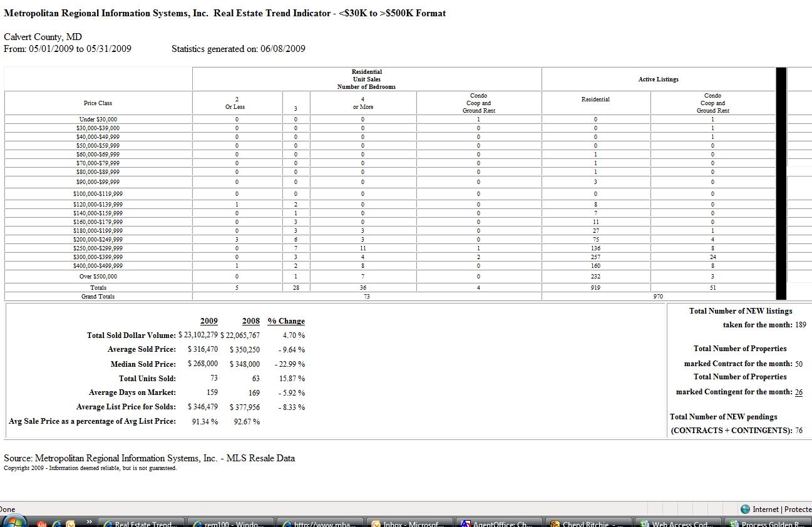
Task: Click the 'Grand Totals' row label
Action: click(x=98, y=296)
